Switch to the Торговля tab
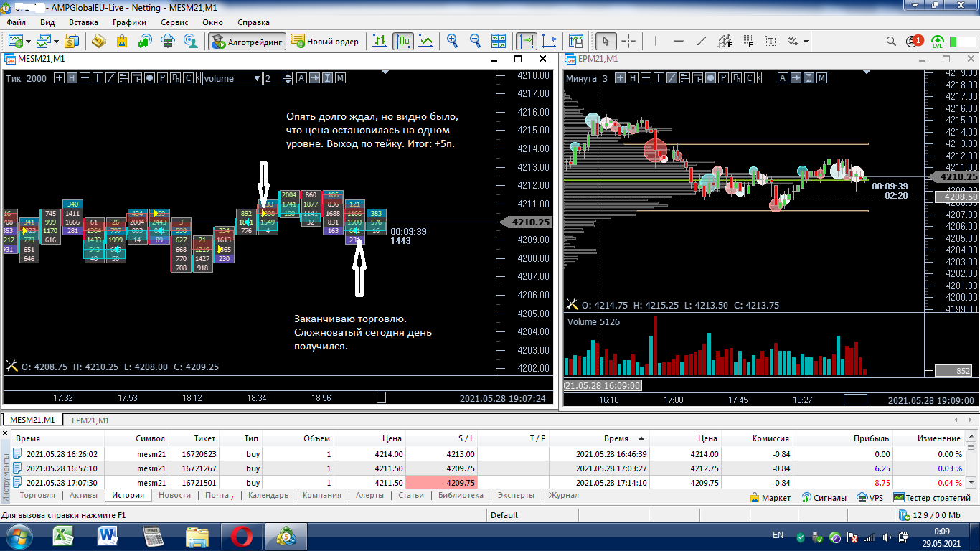Screen dimensions: 980x551 point(37,496)
